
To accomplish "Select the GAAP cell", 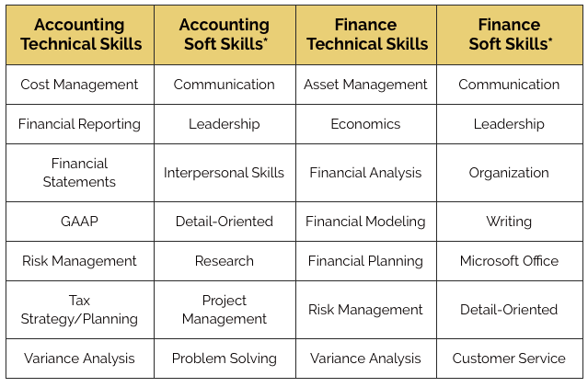I will pos(80,222).
